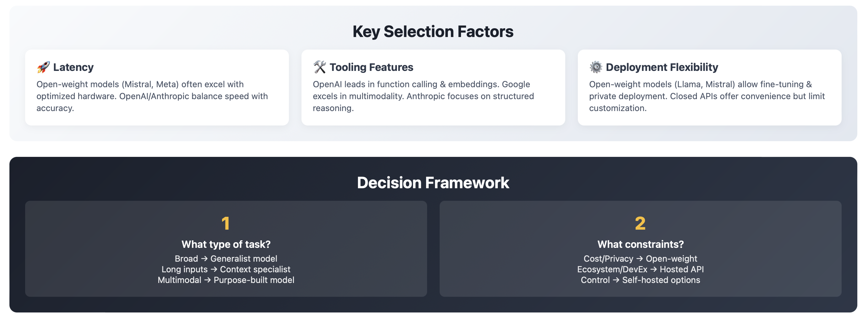The width and height of the screenshot is (868, 320).
Task: Click the rocket icon beside Latency
Action: (x=43, y=67)
